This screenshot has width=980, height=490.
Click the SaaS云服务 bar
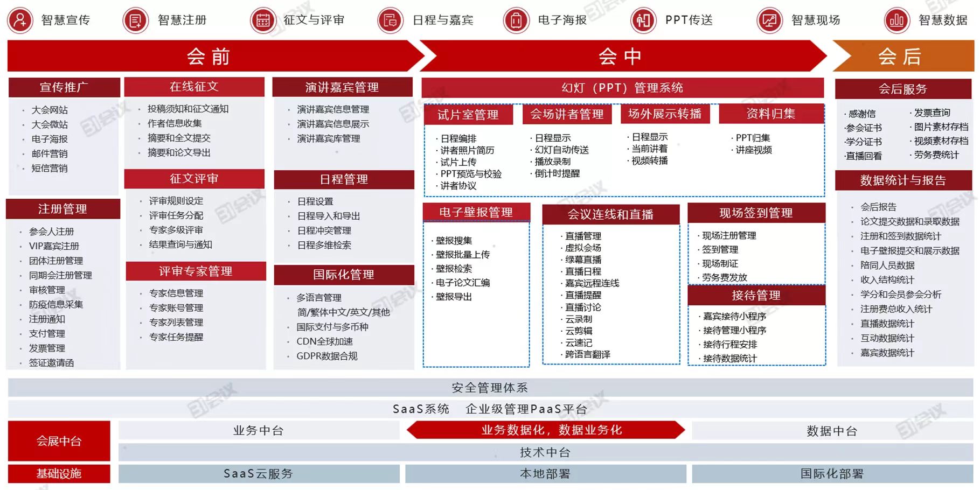click(x=258, y=474)
